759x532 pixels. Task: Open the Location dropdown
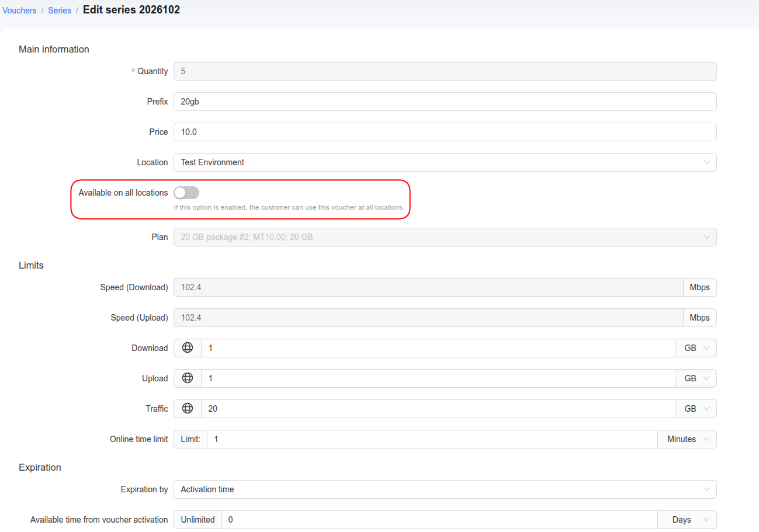click(445, 162)
